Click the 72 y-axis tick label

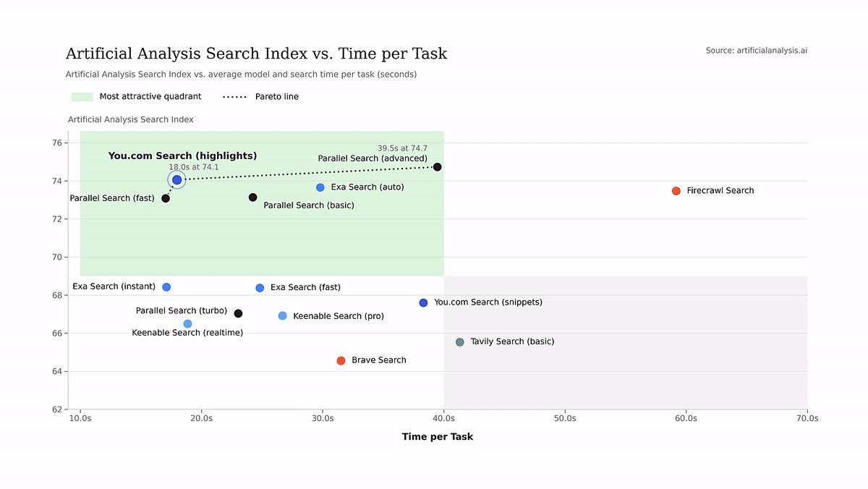[57, 219]
